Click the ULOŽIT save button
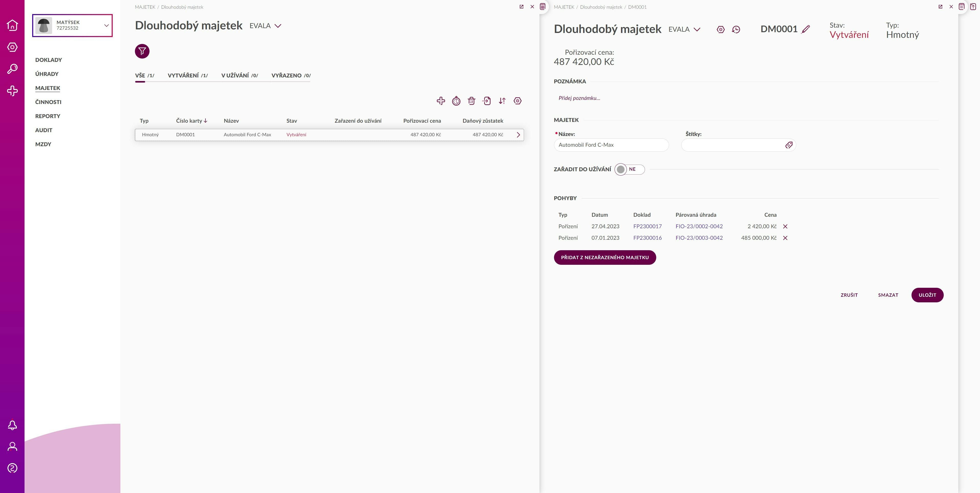Viewport: 980px width, 493px height. [x=927, y=295]
